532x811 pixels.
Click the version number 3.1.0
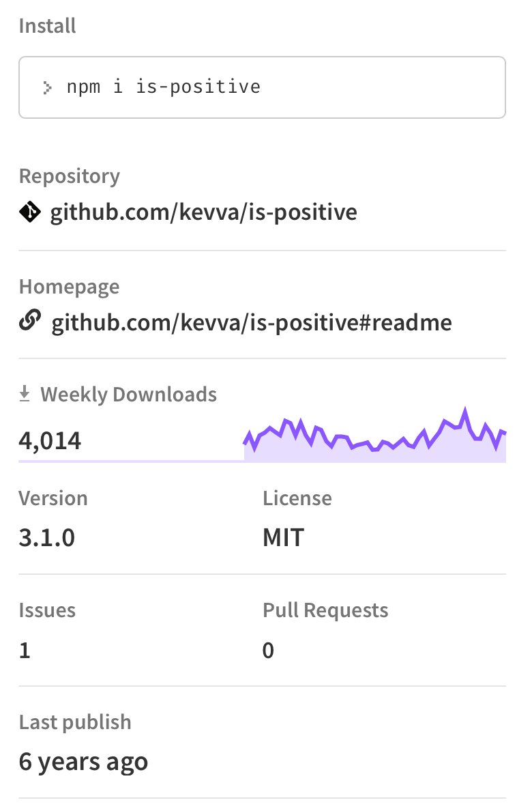pos(47,539)
